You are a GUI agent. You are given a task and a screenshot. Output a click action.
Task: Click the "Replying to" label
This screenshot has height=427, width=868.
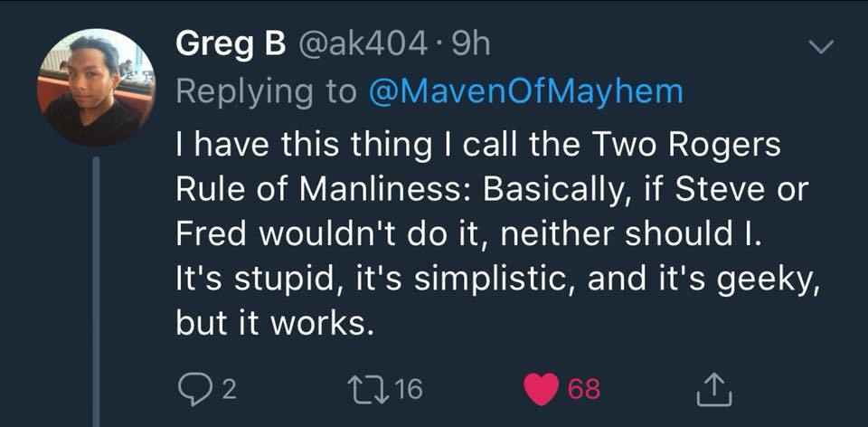(x=266, y=91)
